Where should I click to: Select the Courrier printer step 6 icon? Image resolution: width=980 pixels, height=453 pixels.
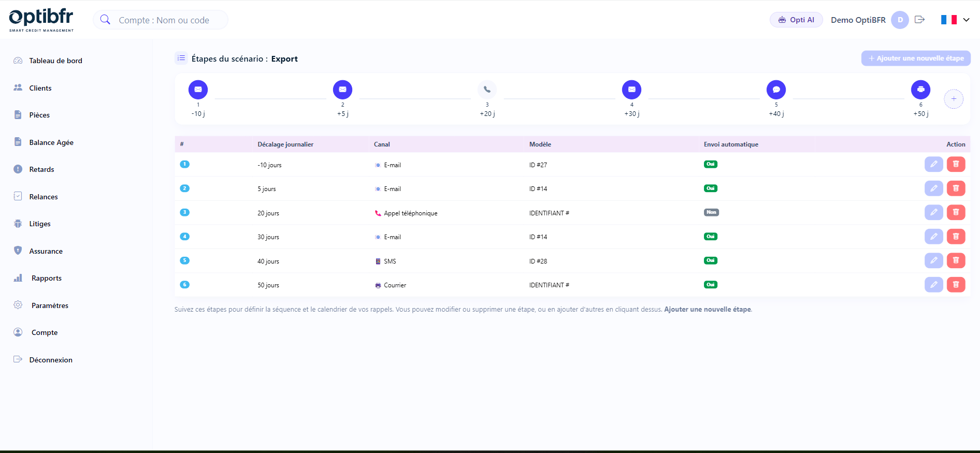(x=920, y=90)
